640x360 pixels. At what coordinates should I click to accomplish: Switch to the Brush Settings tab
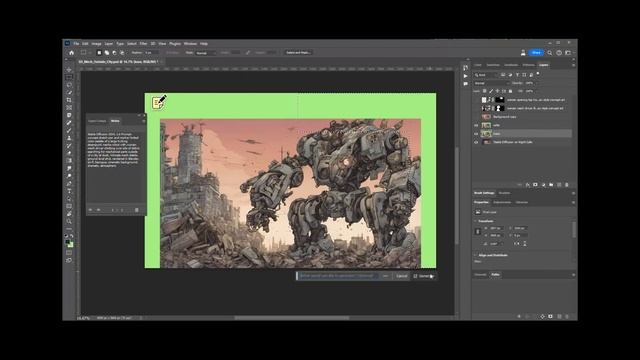(484, 193)
